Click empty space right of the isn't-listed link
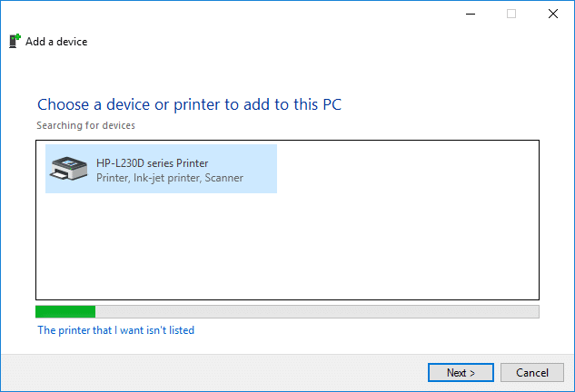 click(363, 330)
